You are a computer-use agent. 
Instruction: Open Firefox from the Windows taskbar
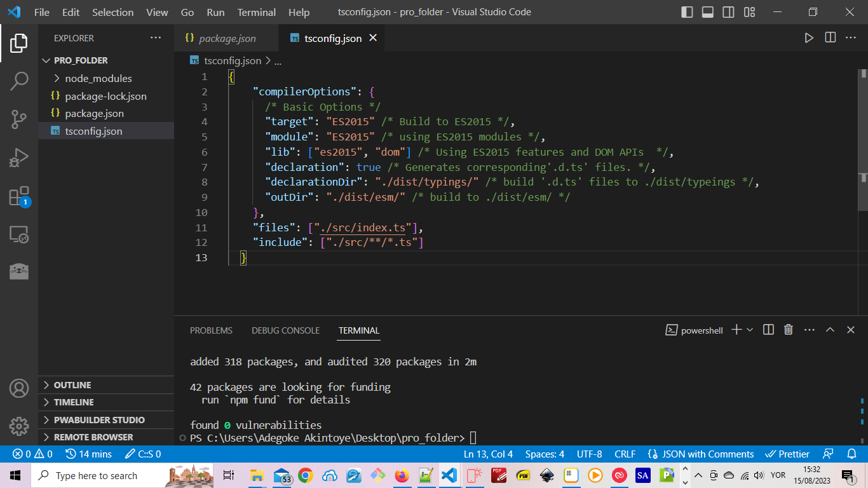[x=402, y=475]
